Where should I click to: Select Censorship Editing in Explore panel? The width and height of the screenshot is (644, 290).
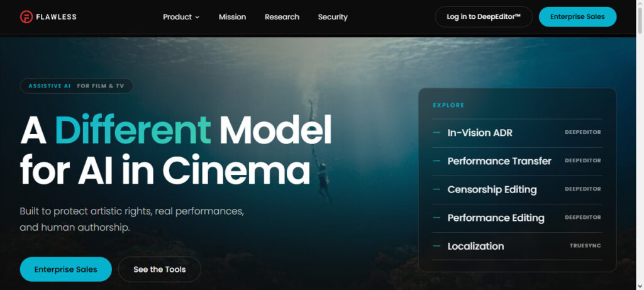[x=517, y=189]
